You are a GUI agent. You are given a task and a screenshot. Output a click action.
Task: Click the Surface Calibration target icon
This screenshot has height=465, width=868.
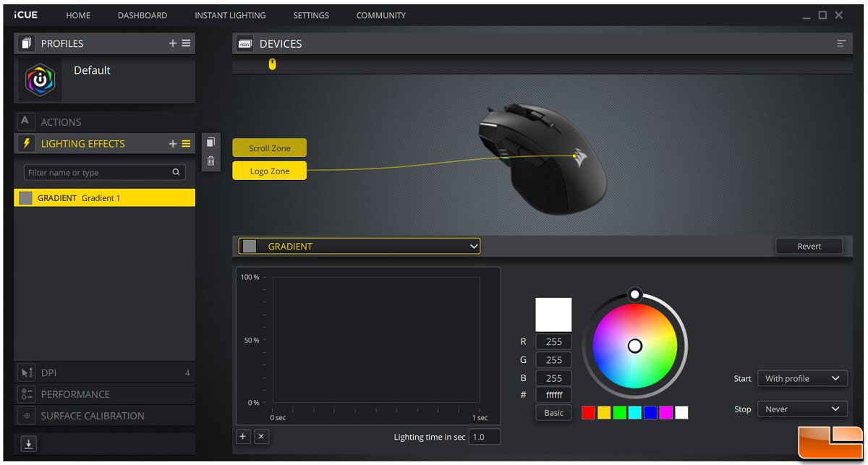pos(27,416)
